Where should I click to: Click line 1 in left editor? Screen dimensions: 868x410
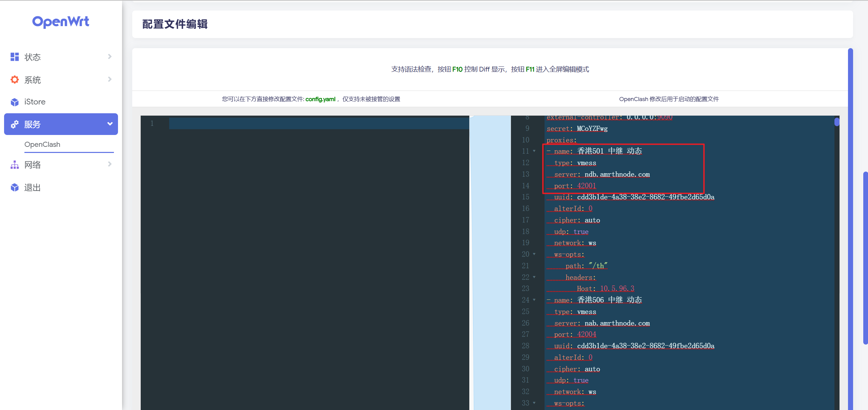point(319,123)
